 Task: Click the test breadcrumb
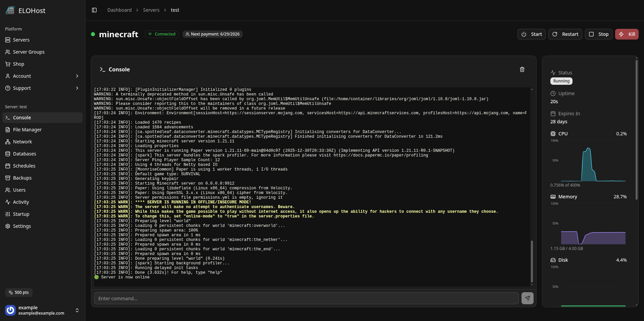tap(175, 10)
